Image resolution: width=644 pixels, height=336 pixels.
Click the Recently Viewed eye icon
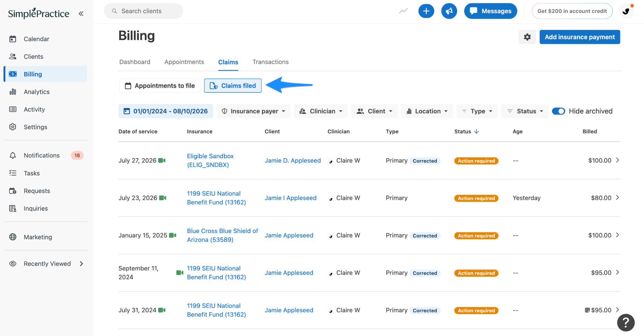point(13,264)
